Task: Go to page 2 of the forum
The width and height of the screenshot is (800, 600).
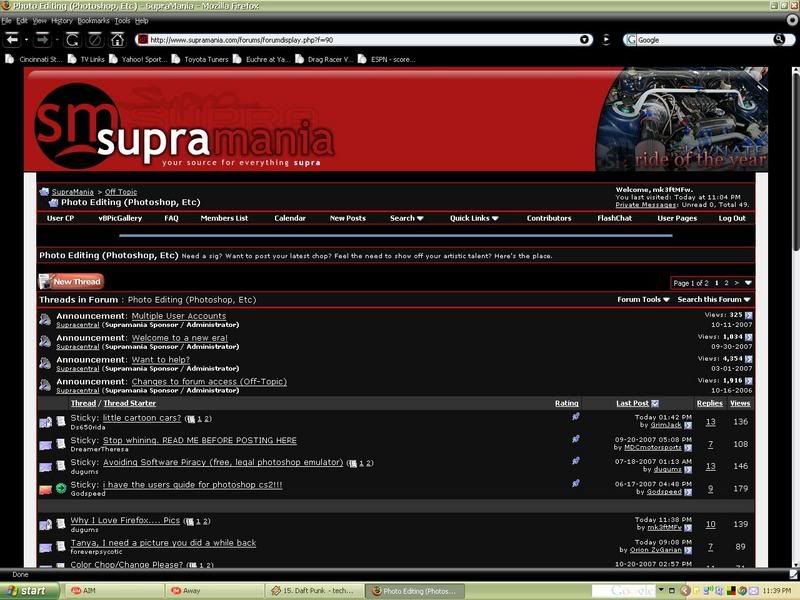Action: coord(727,283)
